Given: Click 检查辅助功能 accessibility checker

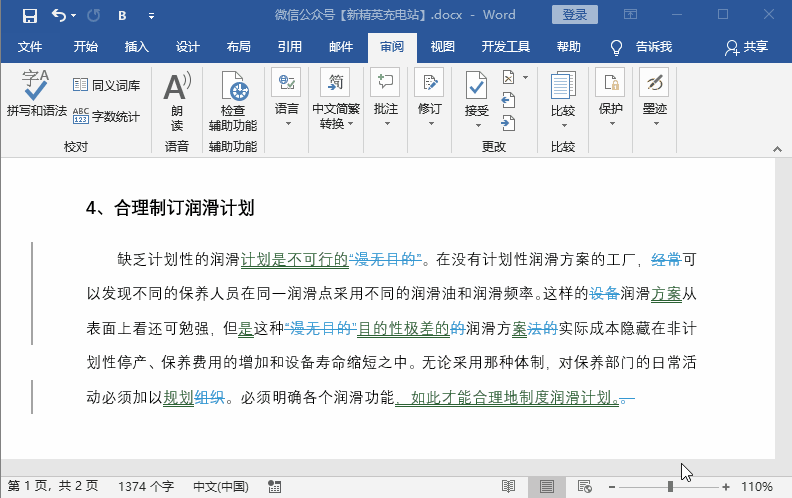Looking at the screenshot, I should click(x=233, y=101).
